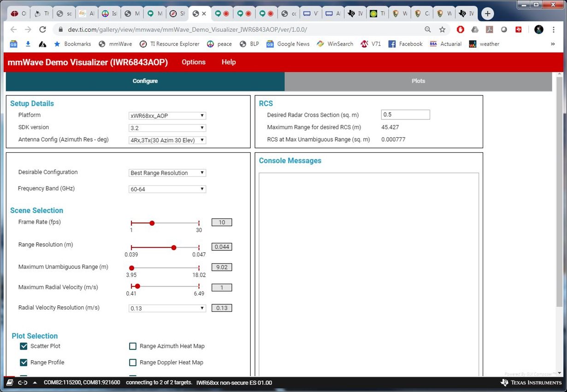Open the WinSearch bookmark
Viewport: 567px width, 392px height.
(335, 44)
